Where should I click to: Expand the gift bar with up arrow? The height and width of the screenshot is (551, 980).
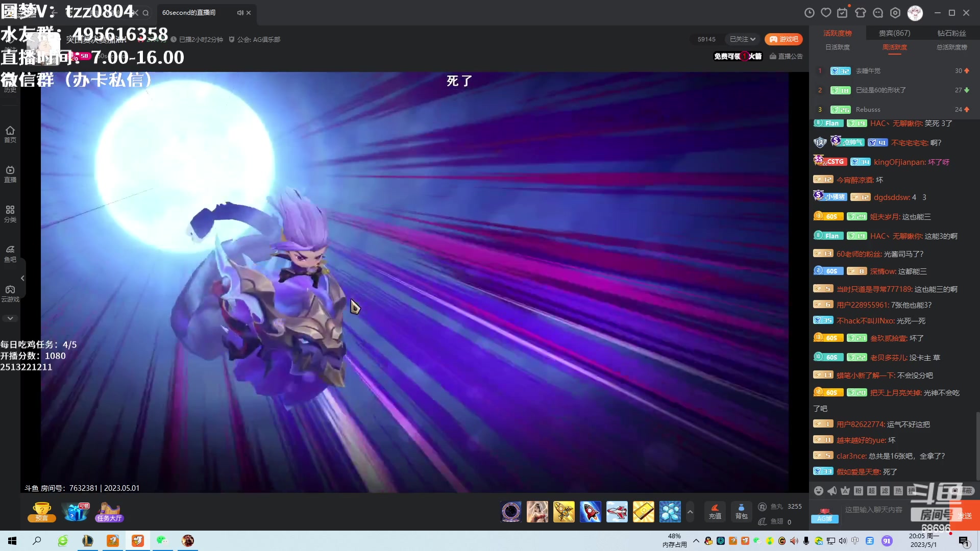pyautogui.click(x=690, y=512)
